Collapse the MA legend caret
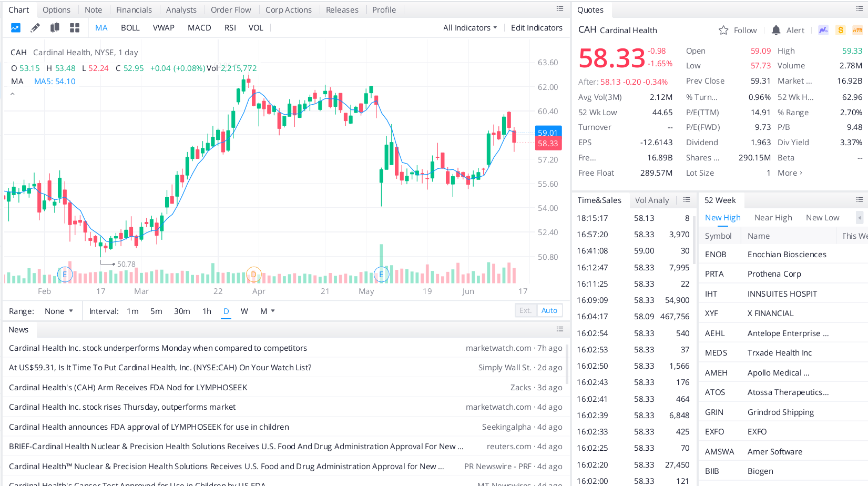The width and height of the screenshot is (868, 486). (13, 95)
